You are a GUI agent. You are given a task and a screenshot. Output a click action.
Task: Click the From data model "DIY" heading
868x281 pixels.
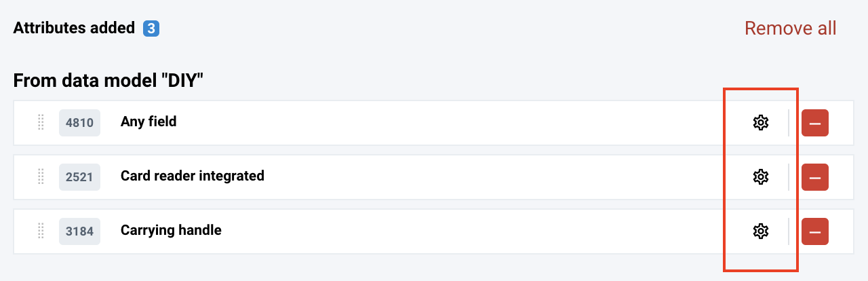pyautogui.click(x=108, y=81)
